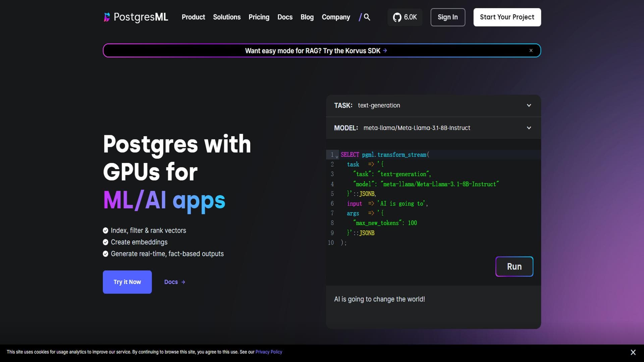Image resolution: width=644 pixels, height=362 pixels.
Task: Expand the MODEL Meta-Llama dropdown
Action: 529,128
